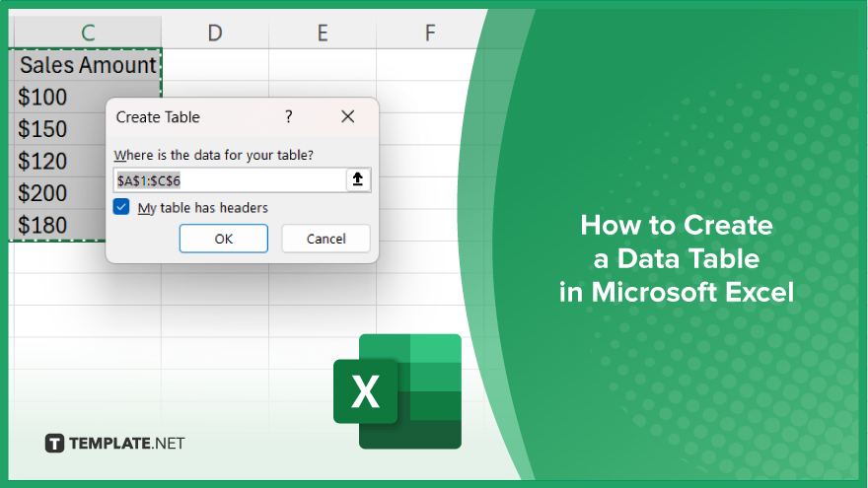The image size is (868, 488).
Task: Uncheck My table has headers
Action: click(121, 207)
